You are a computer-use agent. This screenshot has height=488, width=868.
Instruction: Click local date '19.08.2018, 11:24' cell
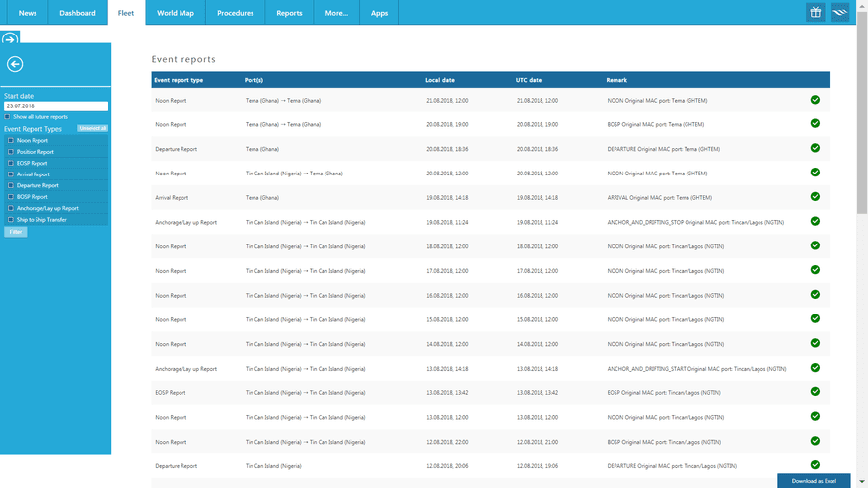point(447,222)
